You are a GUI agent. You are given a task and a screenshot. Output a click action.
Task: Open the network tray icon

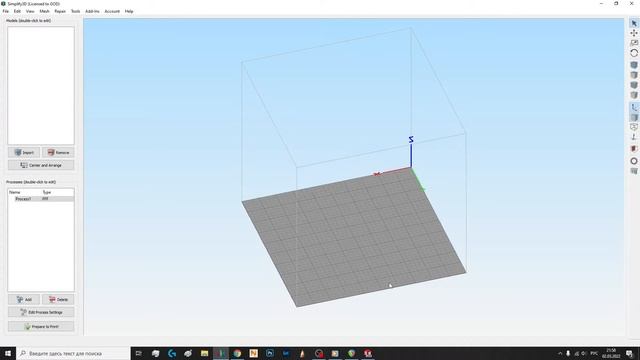[576, 353]
